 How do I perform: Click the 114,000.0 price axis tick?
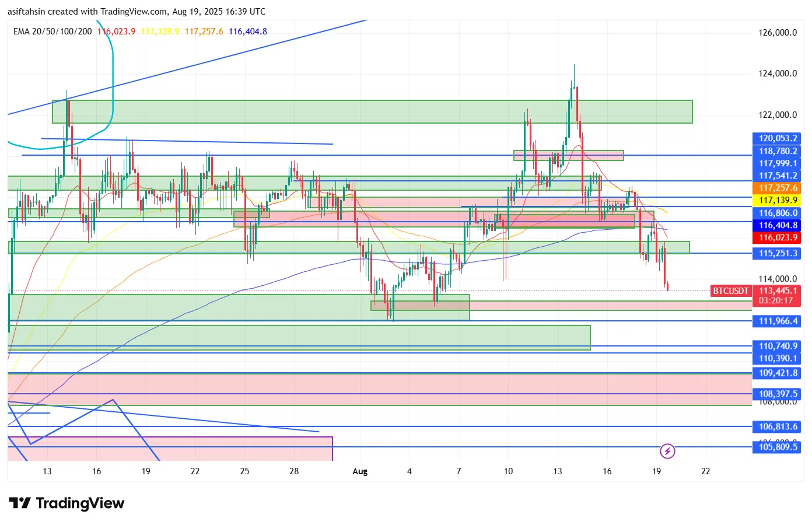coord(778,279)
